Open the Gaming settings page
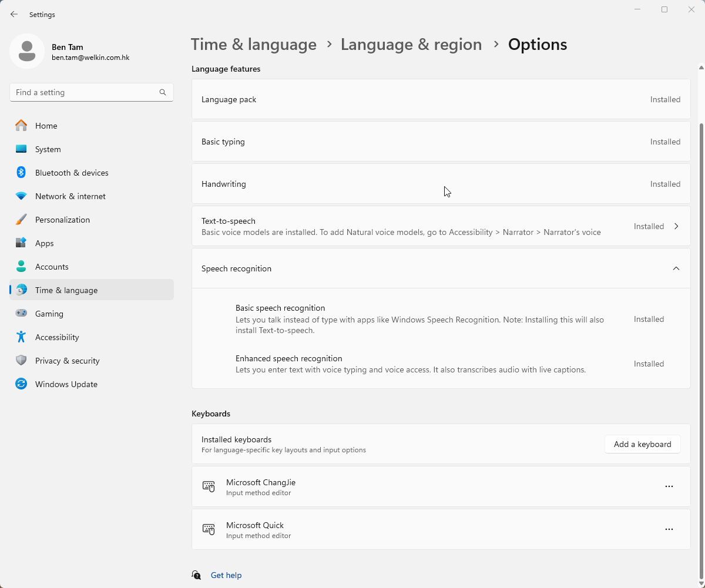Viewport: 705px width, 588px height. 92,314
